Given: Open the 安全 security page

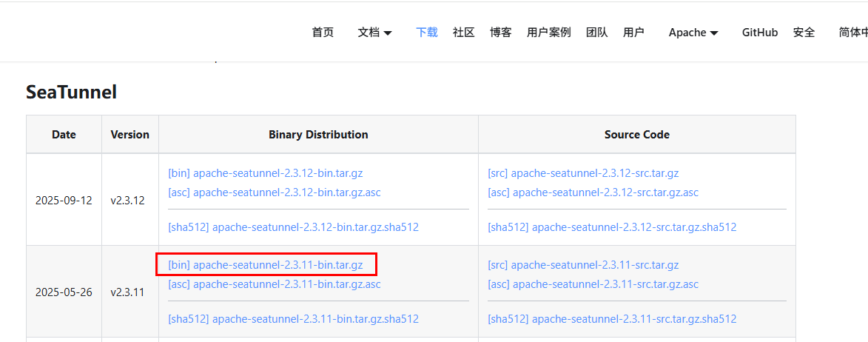Looking at the screenshot, I should [x=804, y=33].
